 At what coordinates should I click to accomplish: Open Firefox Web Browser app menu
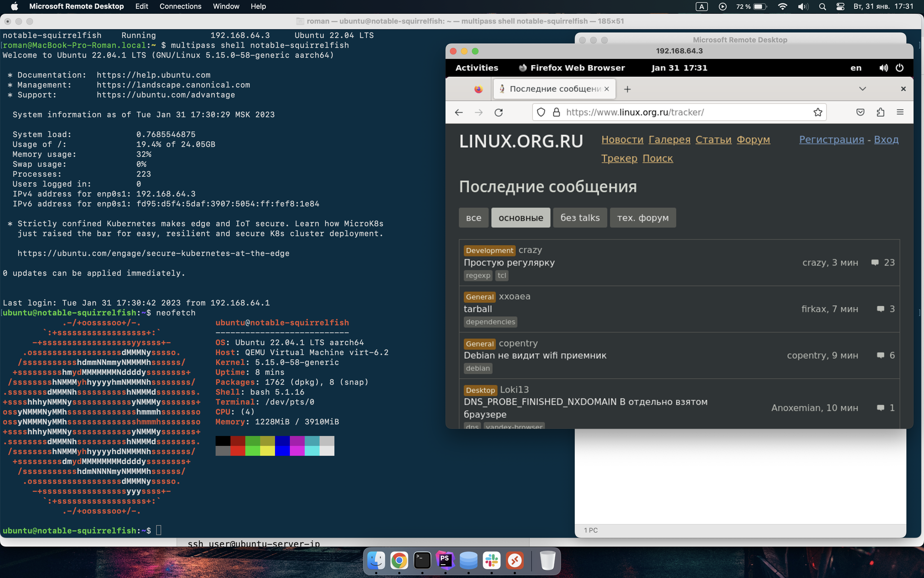(571, 68)
